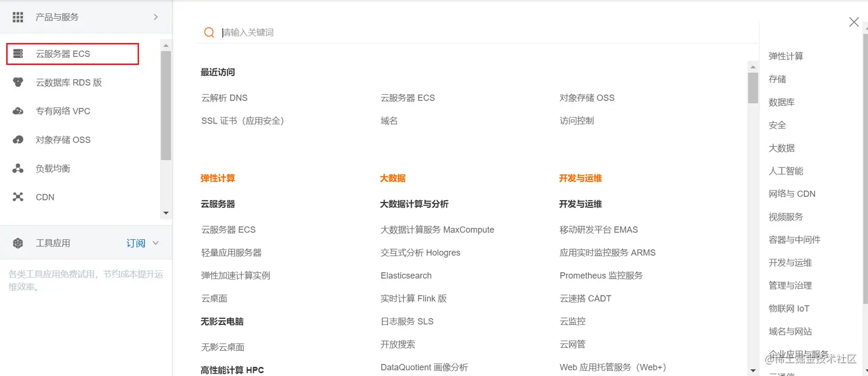Open 对象存储 OSS in sidebar

click(63, 140)
